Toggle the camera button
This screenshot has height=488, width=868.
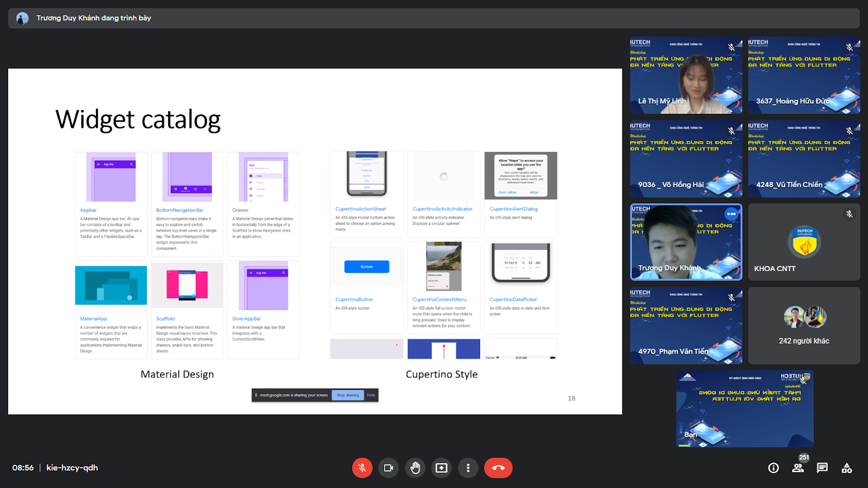(388, 468)
